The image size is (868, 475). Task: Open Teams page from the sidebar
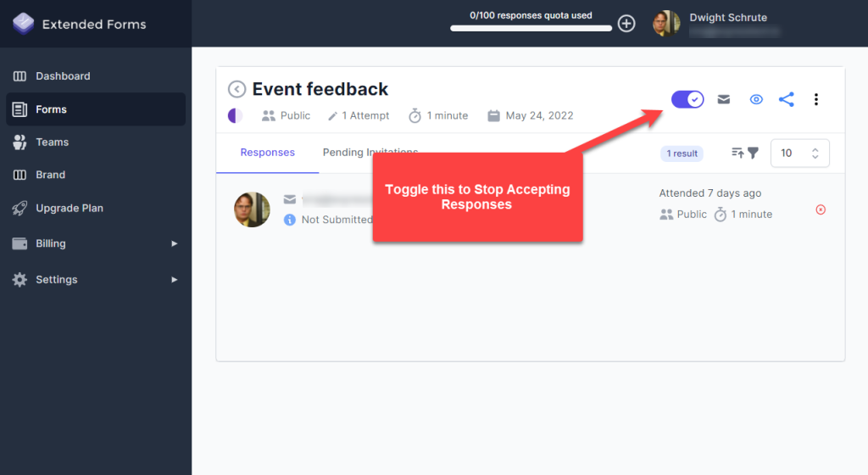tap(52, 142)
